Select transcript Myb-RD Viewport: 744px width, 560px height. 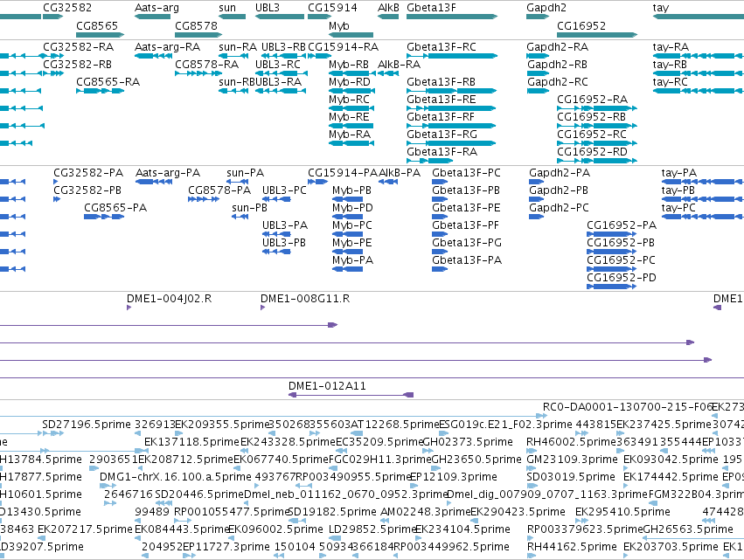349,82
